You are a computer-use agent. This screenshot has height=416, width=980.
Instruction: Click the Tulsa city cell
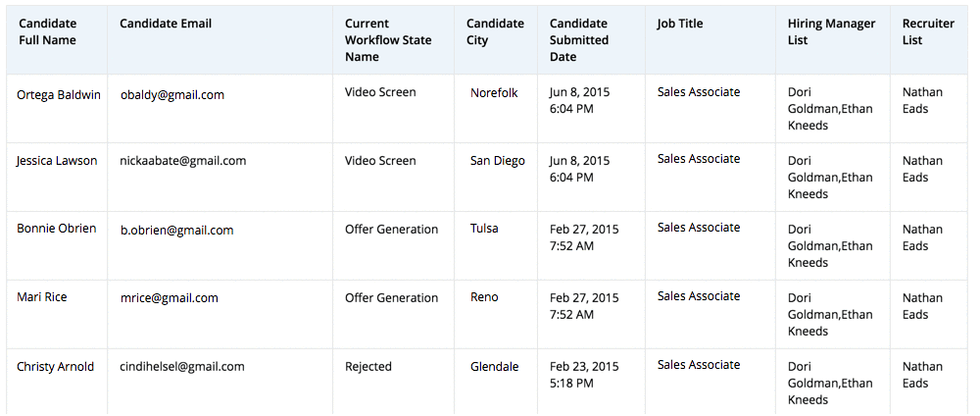tap(484, 229)
